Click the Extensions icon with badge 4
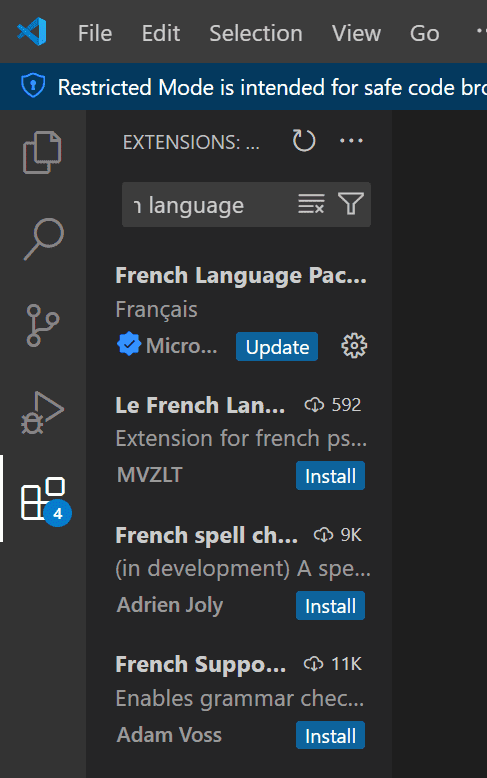Viewport: 487px width, 778px height. pyautogui.click(x=45, y=500)
